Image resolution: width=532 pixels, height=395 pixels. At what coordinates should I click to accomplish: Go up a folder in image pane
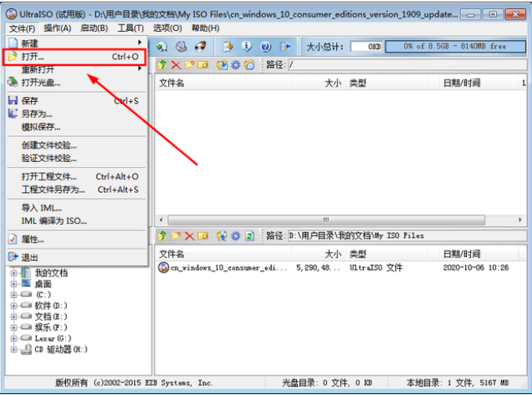[x=162, y=64]
